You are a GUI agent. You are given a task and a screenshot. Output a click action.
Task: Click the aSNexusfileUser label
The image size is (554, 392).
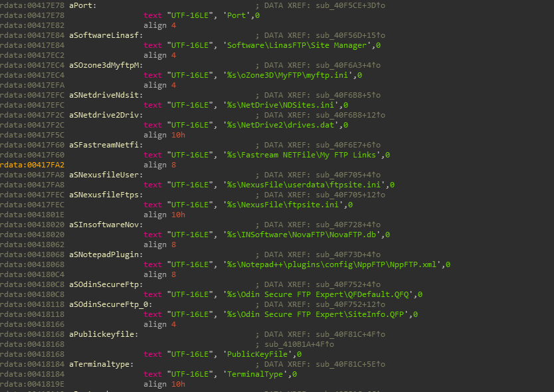click(106, 175)
